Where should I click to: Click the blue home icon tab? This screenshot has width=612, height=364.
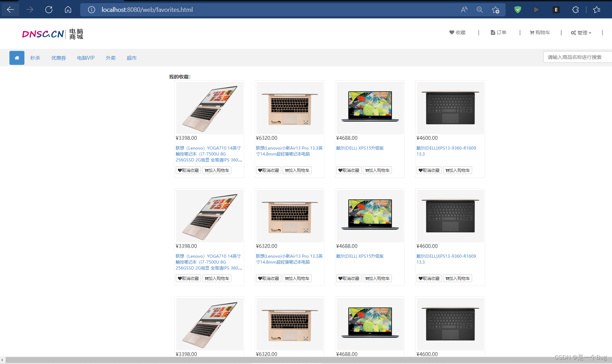[17, 58]
